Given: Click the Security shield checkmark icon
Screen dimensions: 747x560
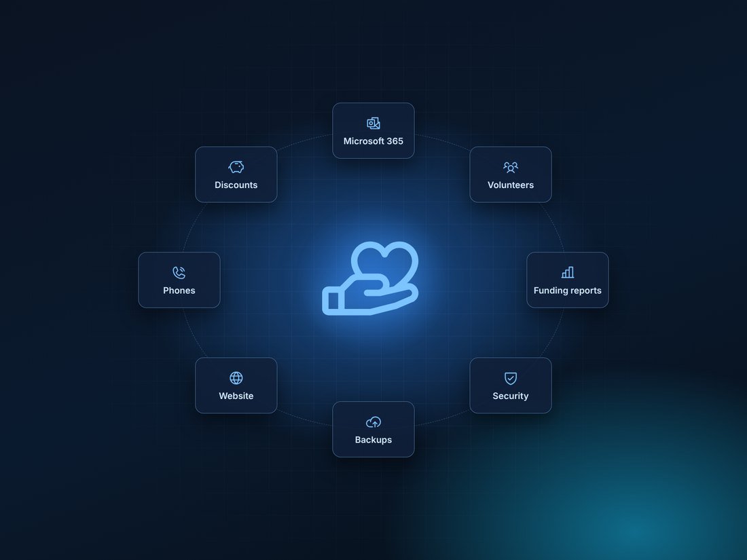Looking at the screenshot, I should pos(511,378).
